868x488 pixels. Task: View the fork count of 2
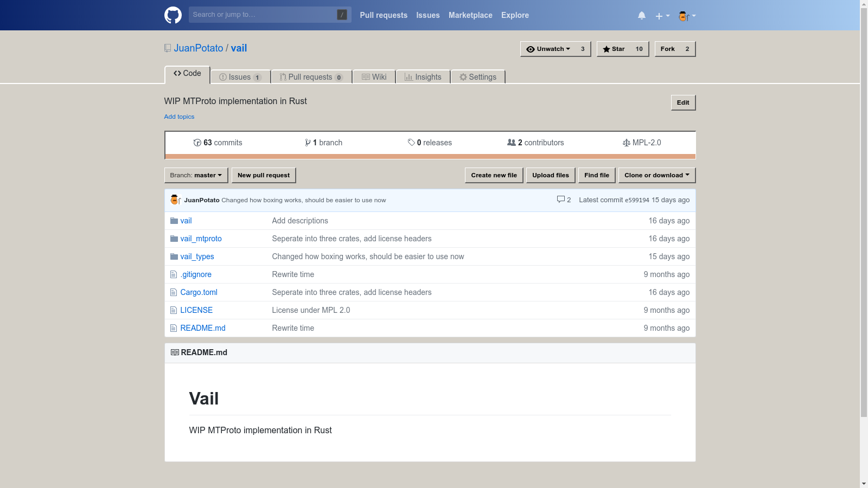point(687,49)
